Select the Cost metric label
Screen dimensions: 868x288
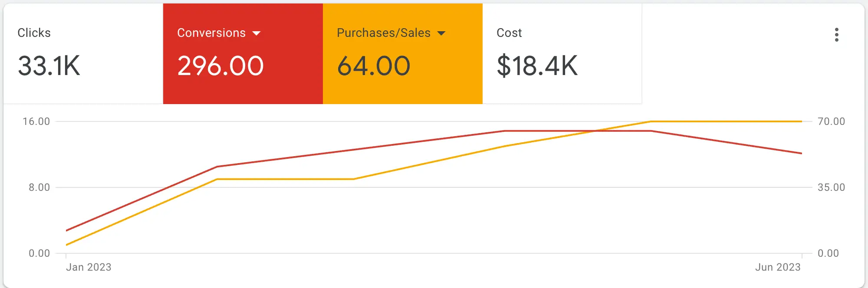[509, 33]
